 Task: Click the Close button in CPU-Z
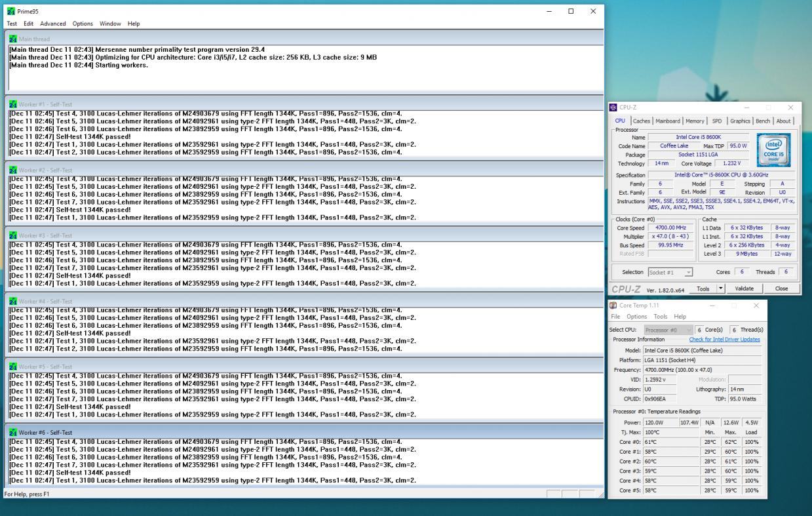tap(781, 288)
